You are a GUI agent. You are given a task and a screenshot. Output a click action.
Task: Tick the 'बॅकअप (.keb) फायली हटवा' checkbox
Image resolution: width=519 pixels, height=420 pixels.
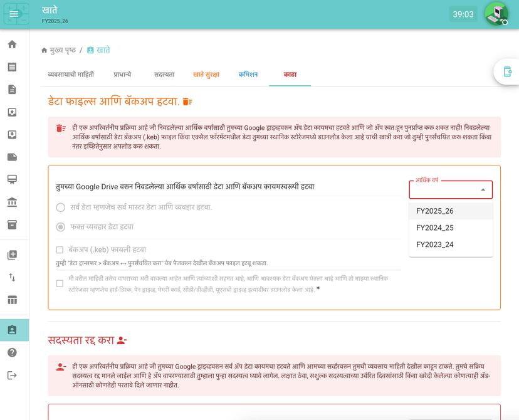[60, 249]
